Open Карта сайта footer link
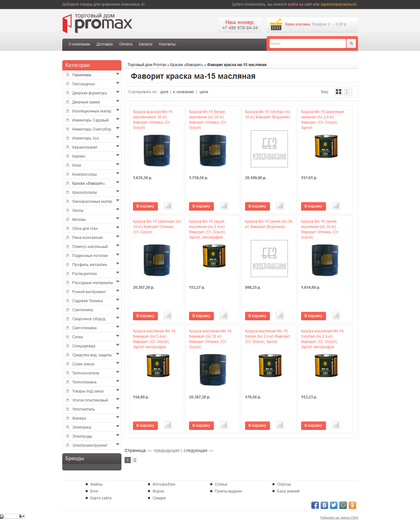 (x=101, y=498)
